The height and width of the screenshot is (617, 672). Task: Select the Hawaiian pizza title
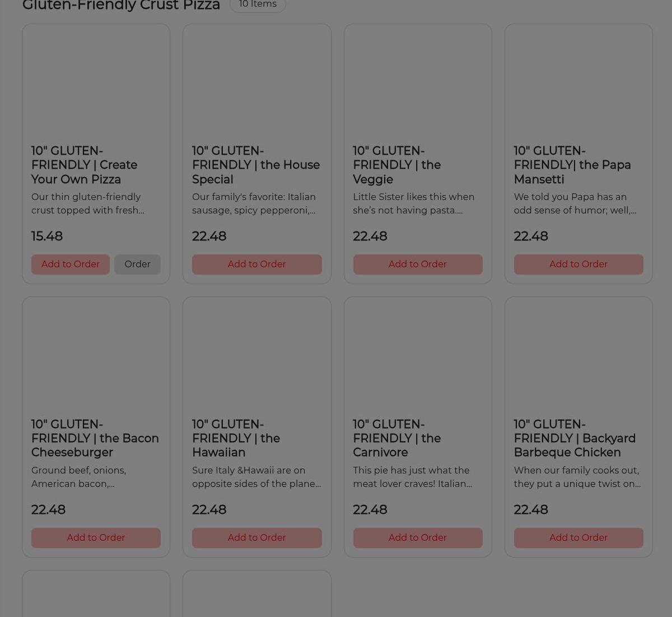(236, 438)
